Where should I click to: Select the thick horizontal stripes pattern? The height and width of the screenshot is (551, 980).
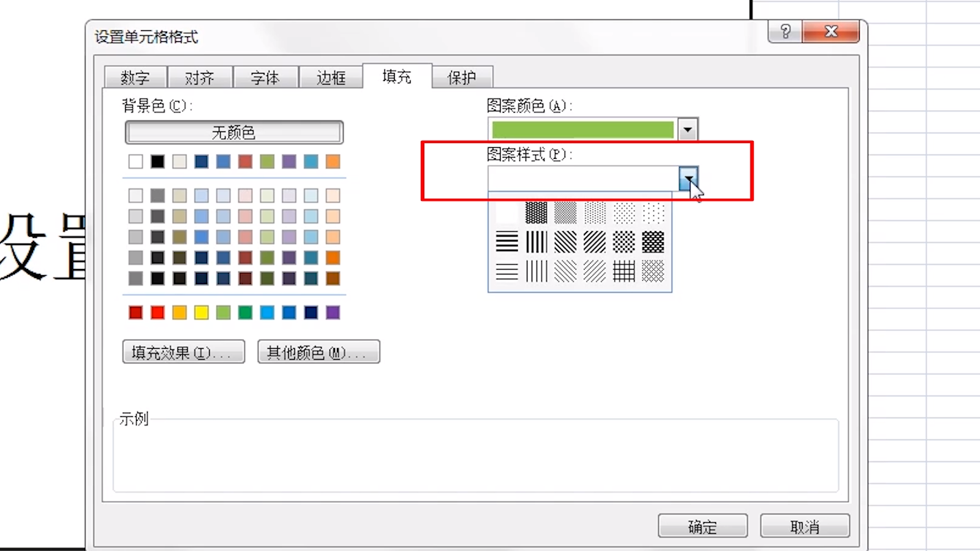(505, 242)
